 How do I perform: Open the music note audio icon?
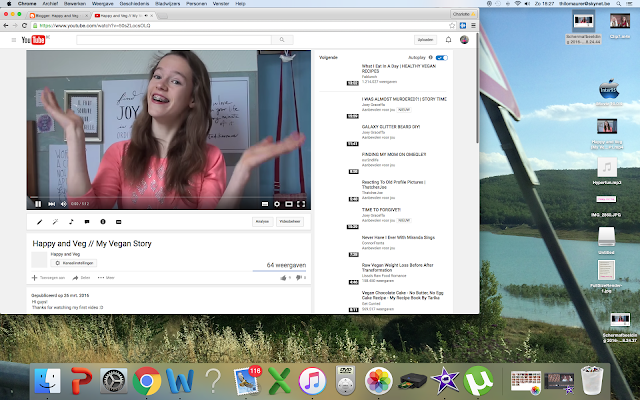point(71,222)
